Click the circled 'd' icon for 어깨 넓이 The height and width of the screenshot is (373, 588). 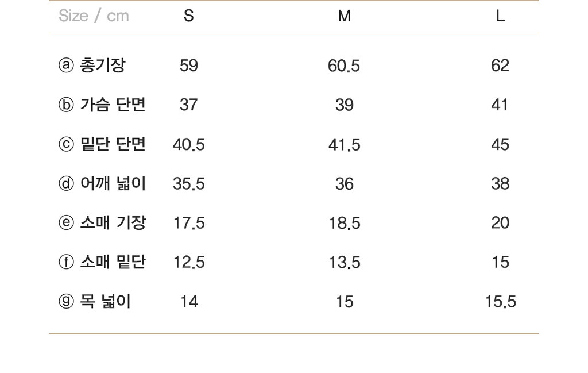66,183
